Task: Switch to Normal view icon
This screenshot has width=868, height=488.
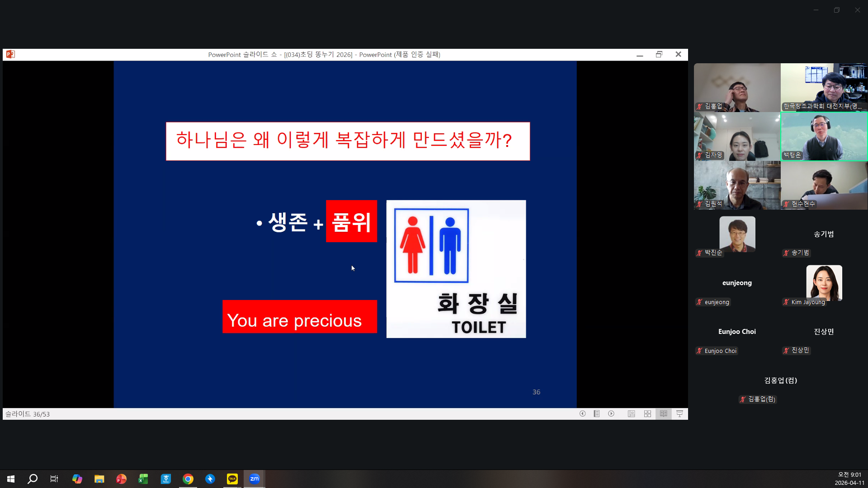Action: pos(632,414)
